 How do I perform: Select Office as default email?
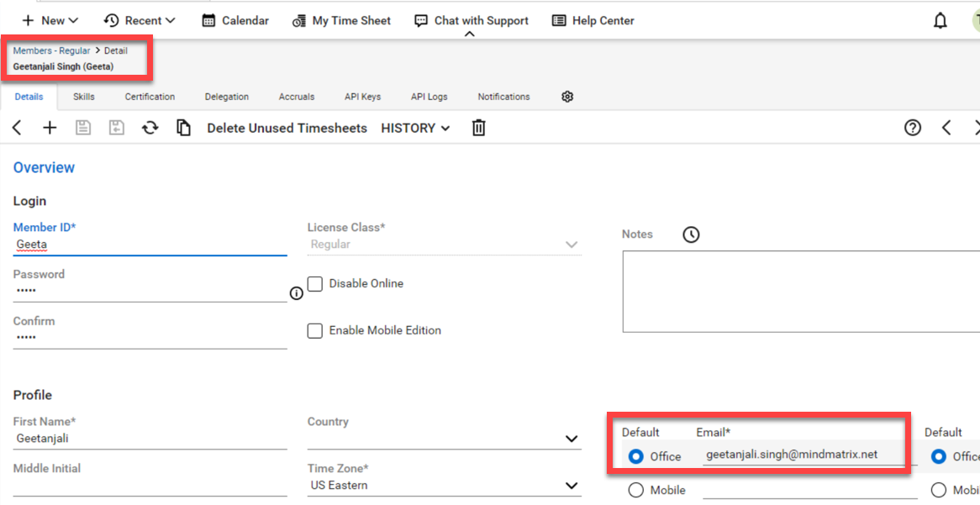tap(636, 457)
